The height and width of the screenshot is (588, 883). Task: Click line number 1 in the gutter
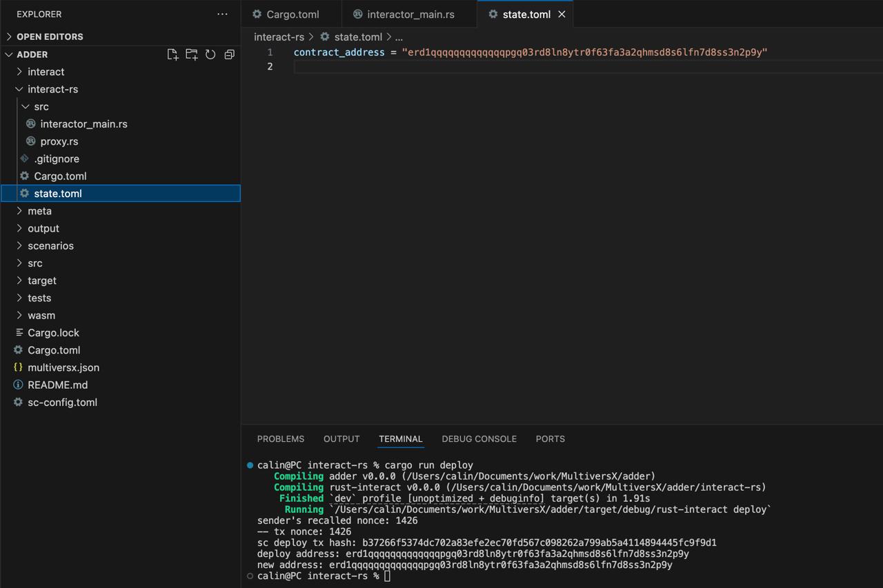click(x=270, y=52)
